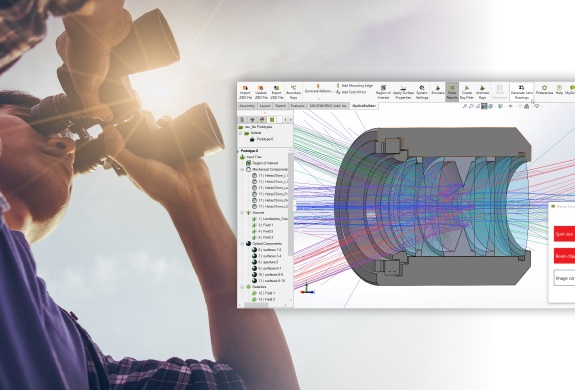The image size is (575, 390).
Task: Collapse the Optical Components tree node
Action: [242, 243]
